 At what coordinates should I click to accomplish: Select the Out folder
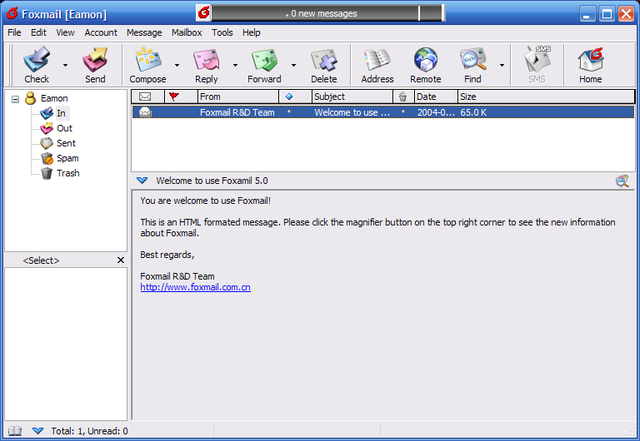[x=64, y=128]
